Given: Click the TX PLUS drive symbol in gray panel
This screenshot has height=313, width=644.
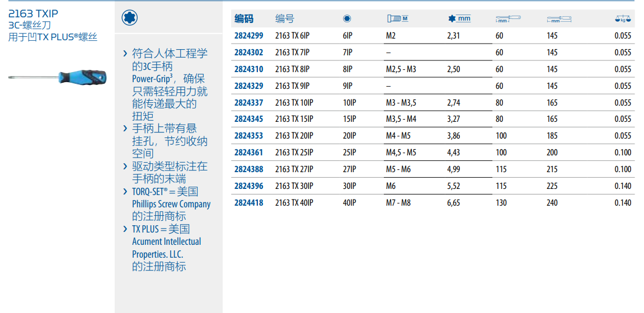Looking at the screenshot, I should coord(130,18).
